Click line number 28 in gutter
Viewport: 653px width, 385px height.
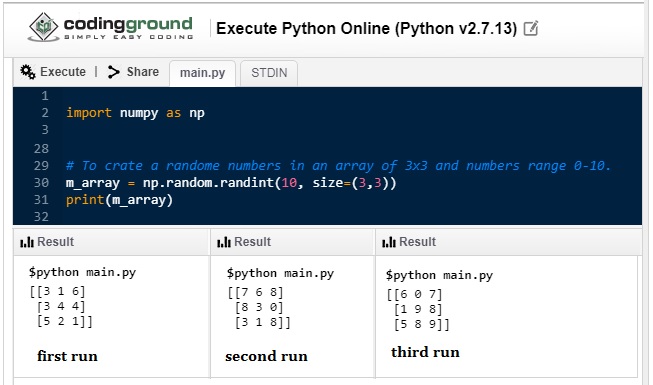(x=41, y=148)
